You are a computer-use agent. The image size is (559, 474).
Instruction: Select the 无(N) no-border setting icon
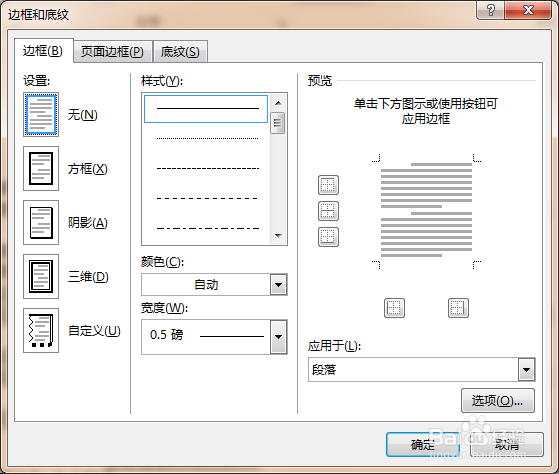[41, 115]
